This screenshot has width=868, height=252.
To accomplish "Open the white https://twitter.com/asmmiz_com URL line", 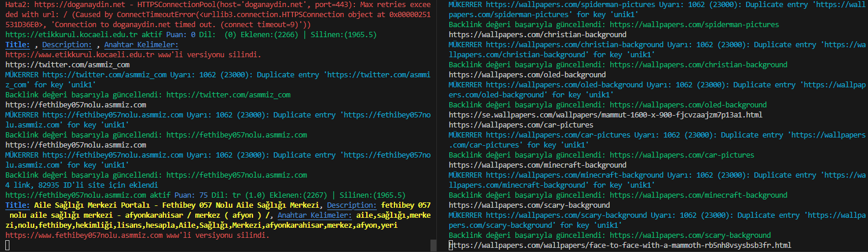I will click(67, 64).
